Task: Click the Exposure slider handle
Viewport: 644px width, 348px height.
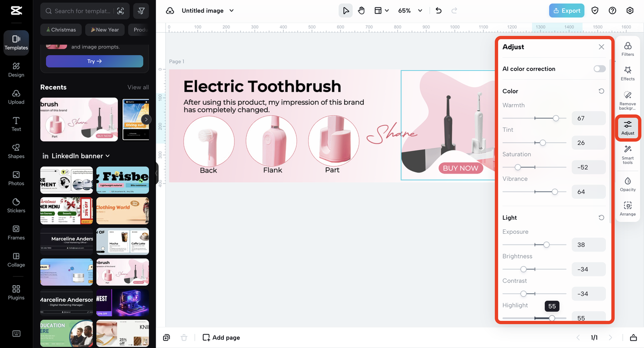Action: point(546,244)
